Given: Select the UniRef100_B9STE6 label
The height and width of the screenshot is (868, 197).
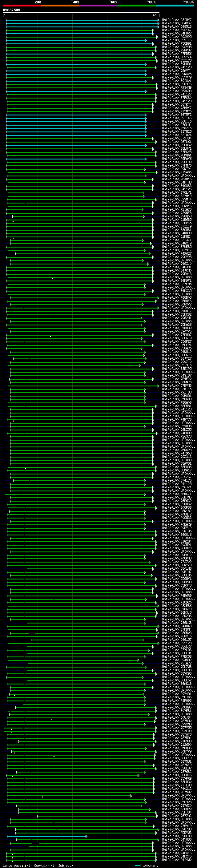Looking at the screenshot, I should click(176, 40).
